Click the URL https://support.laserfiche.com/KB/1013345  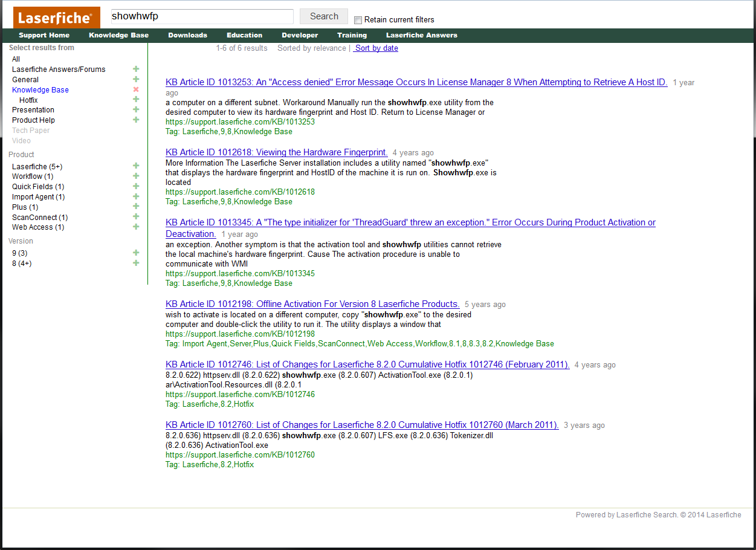[240, 274]
